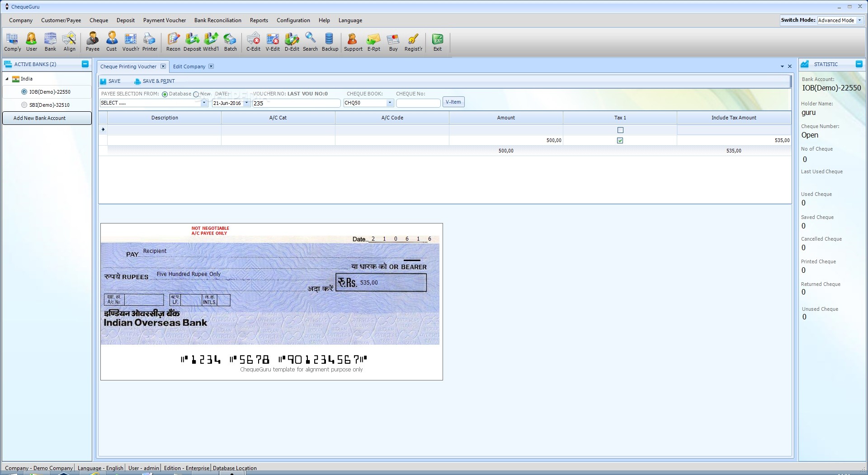Select the SBI(Demo)-32510 bank account radio
Viewport: 868px width, 475px height.
pos(24,105)
